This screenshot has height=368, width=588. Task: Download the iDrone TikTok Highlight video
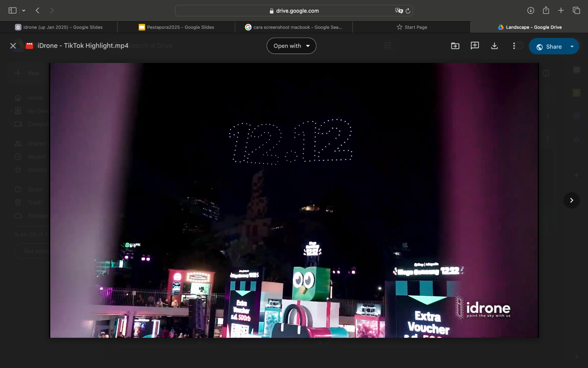494,46
